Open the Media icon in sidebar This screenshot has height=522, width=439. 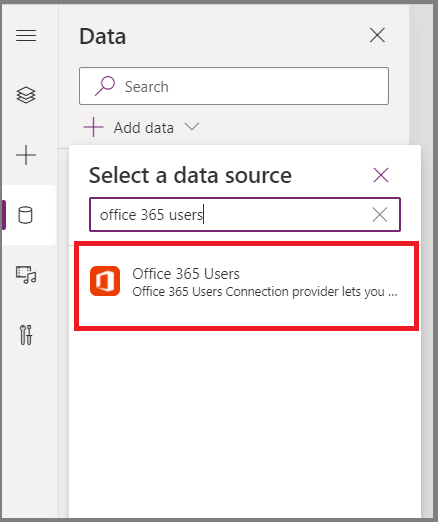point(26,275)
